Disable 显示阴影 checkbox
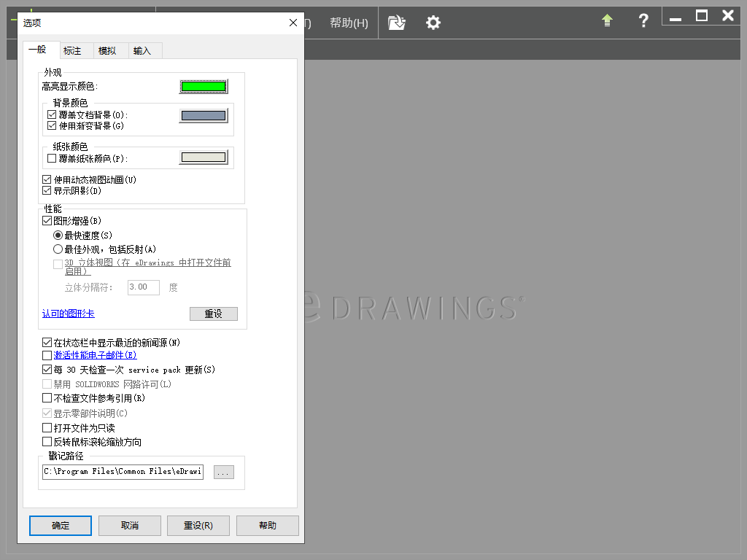This screenshot has height=560, width=747. pyautogui.click(x=48, y=191)
